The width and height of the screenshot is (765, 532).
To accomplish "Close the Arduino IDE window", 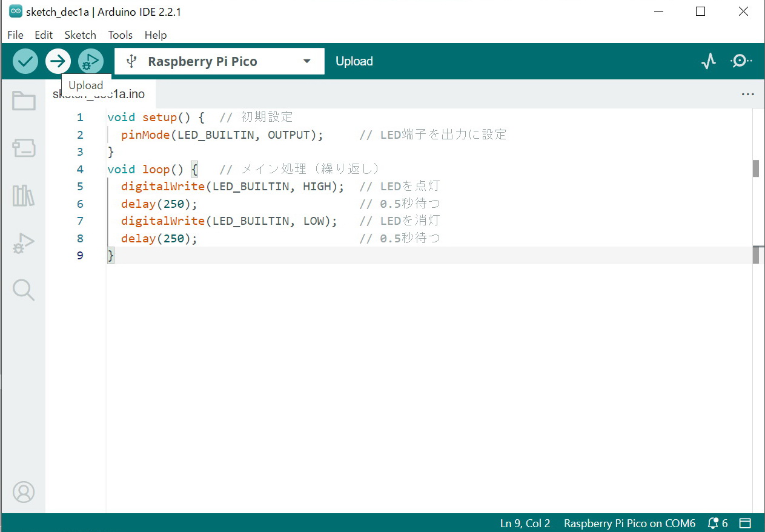I will point(743,12).
